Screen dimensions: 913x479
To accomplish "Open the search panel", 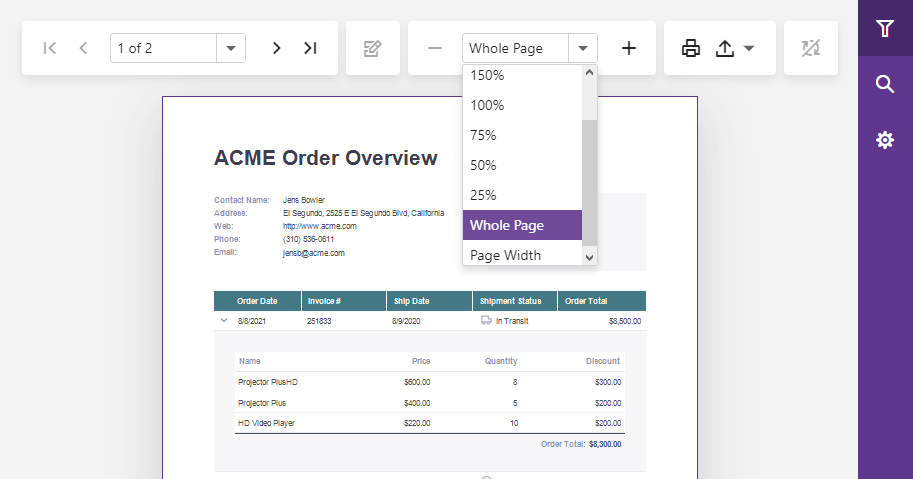I will point(885,84).
